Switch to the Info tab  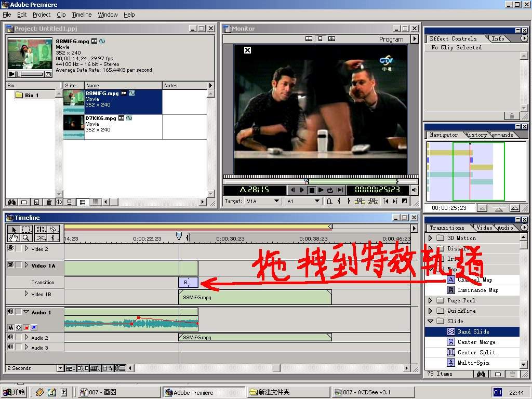pyautogui.click(x=498, y=38)
